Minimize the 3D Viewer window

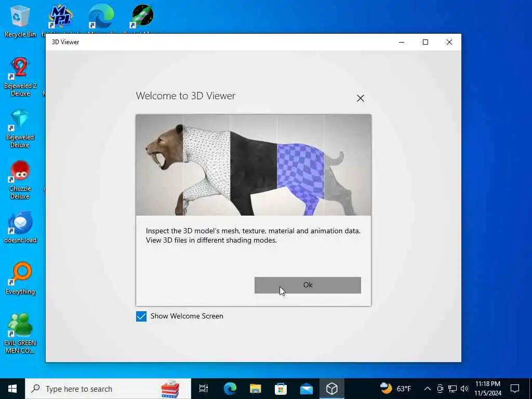[x=402, y=42]
